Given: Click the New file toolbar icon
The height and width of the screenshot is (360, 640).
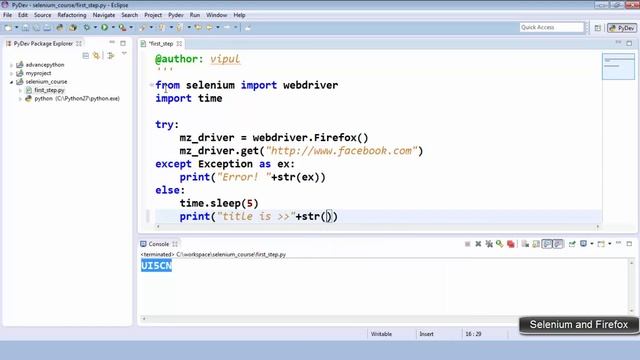Looking at the screenshot, I should pyautogui.click(x=8, y=27).
